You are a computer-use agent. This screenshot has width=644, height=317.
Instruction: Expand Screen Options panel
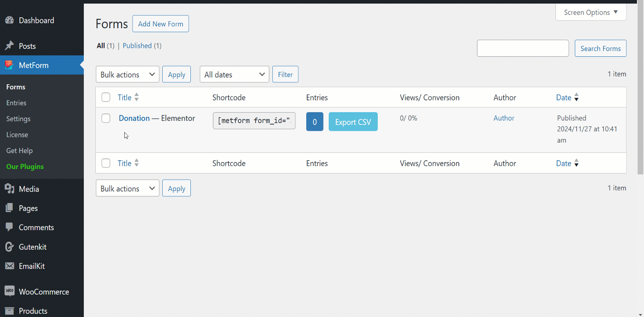click(591, 12)
